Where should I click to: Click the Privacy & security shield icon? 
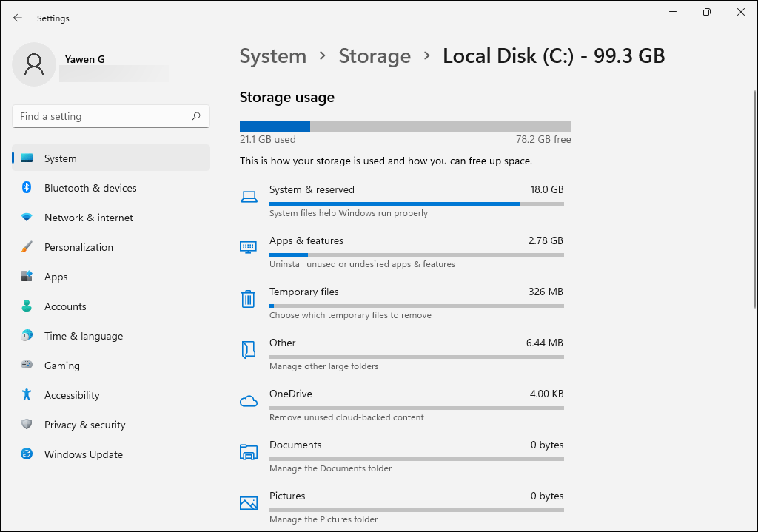(27, 424)
